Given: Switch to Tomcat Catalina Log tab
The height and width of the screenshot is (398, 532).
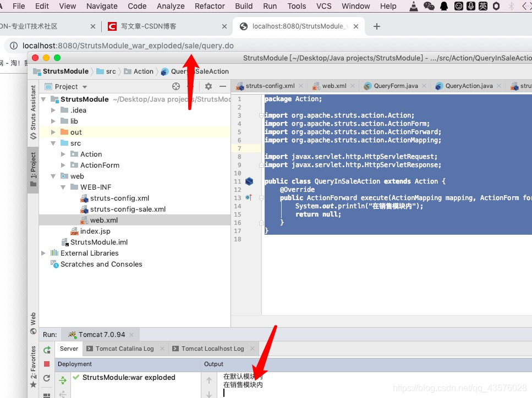Looking at the screenshot, I should coord(125,349).
